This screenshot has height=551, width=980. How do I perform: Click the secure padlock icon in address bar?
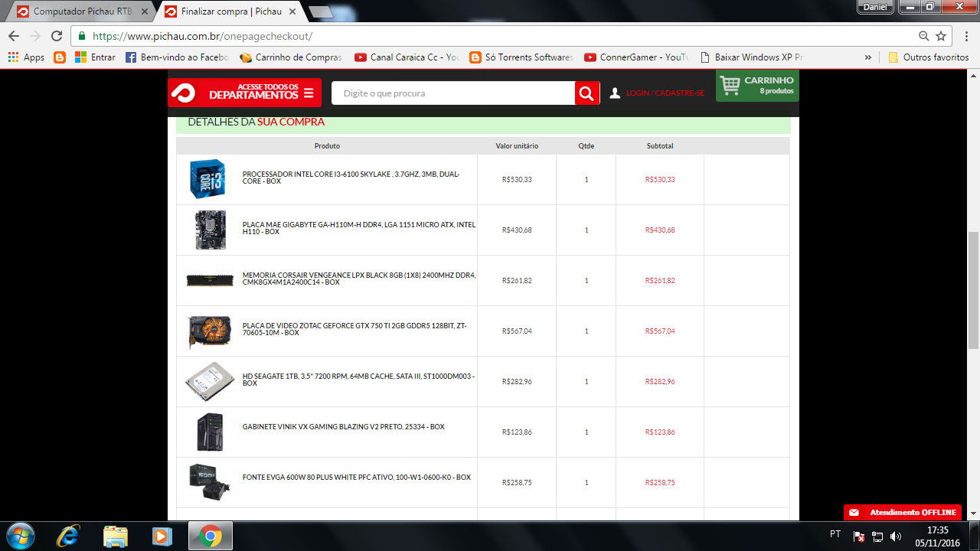click(x=83, y=36)
